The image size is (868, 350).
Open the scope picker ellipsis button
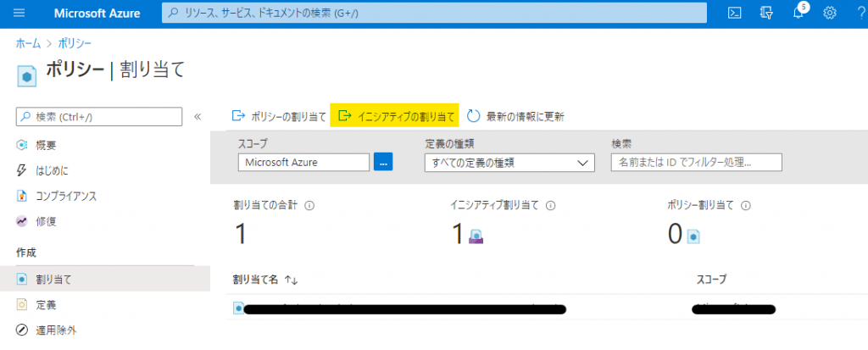pos(383,162)
